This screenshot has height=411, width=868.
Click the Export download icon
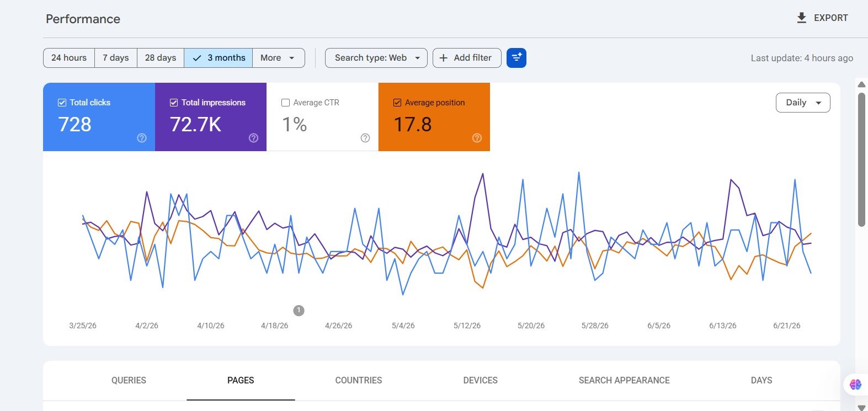(x=801, y=18)
